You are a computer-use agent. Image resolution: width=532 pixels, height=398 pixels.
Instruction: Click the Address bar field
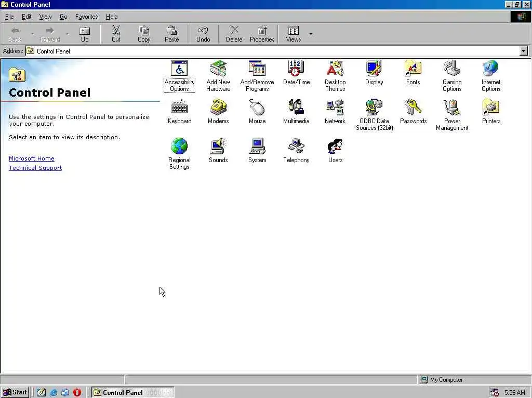click(x=272, y=51)
